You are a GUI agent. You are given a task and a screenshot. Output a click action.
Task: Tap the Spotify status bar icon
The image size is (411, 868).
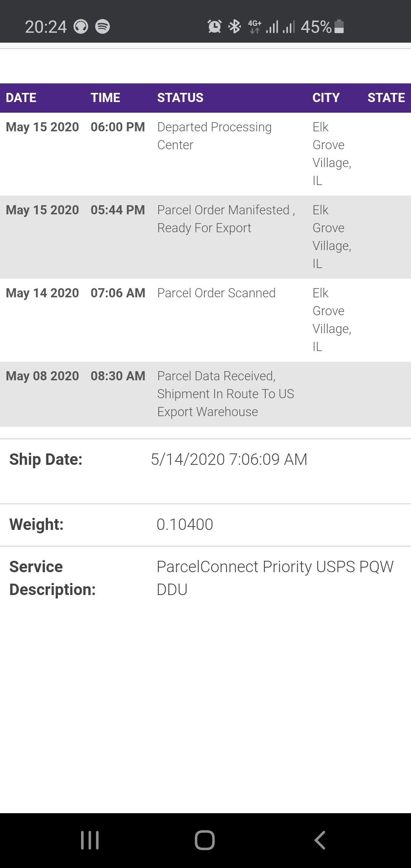(102, 27)
